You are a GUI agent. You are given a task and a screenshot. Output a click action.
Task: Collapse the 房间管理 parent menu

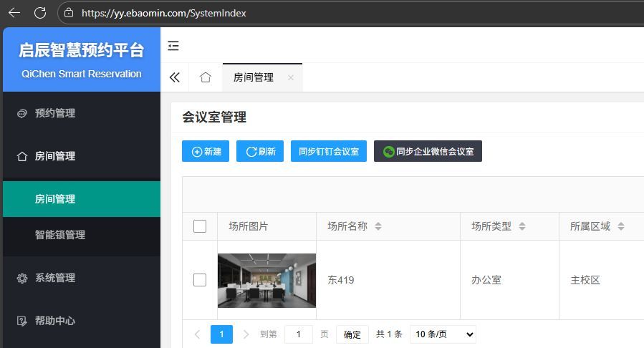point(82,156)
